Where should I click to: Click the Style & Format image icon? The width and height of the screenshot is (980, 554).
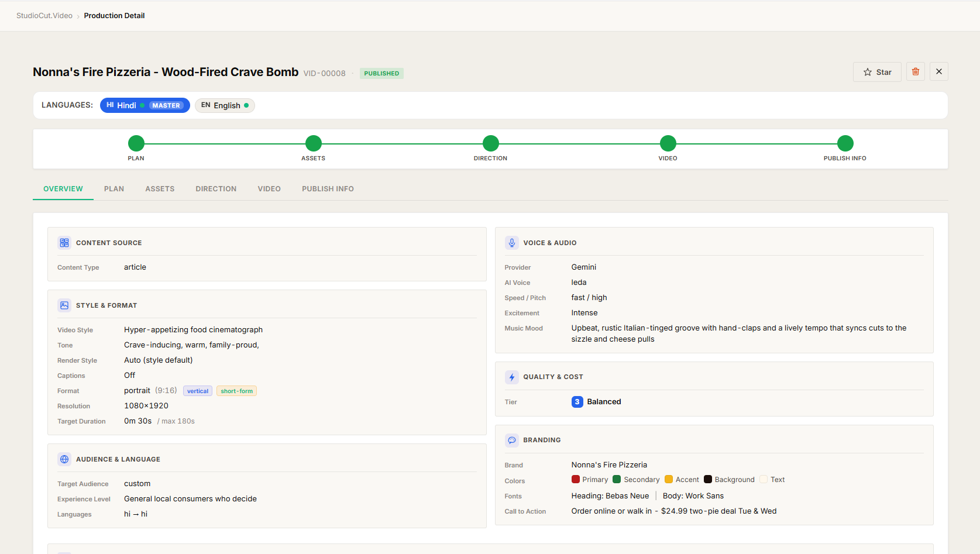click(64, 305)
